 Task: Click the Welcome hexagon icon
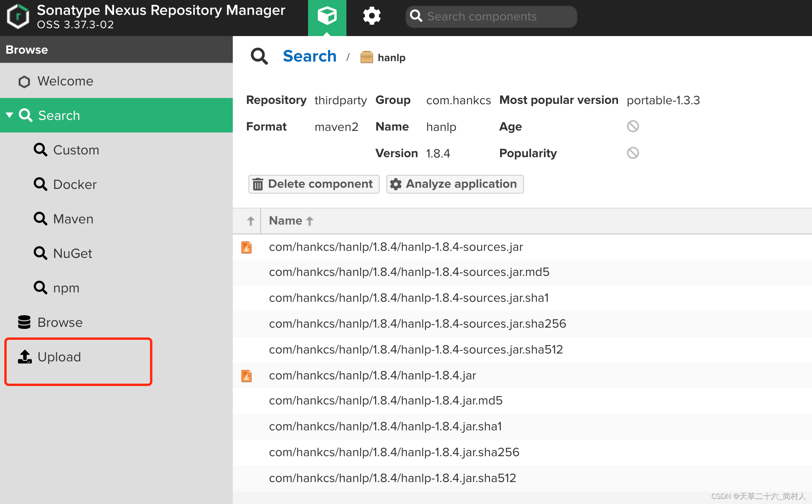[24, 82]
